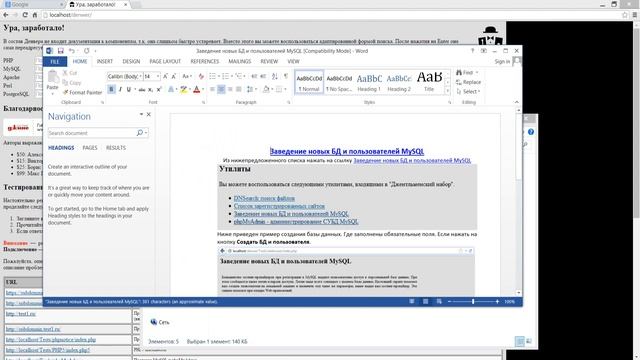This screenshot has height=360, width=640.
Task: Cut the selection
Action: click(x=70, y=73)
